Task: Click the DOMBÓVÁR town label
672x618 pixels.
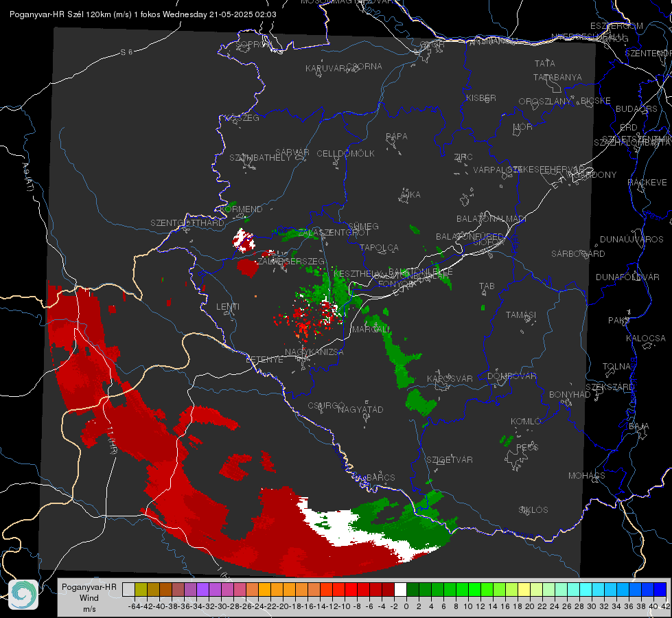Action: point(511,376)
